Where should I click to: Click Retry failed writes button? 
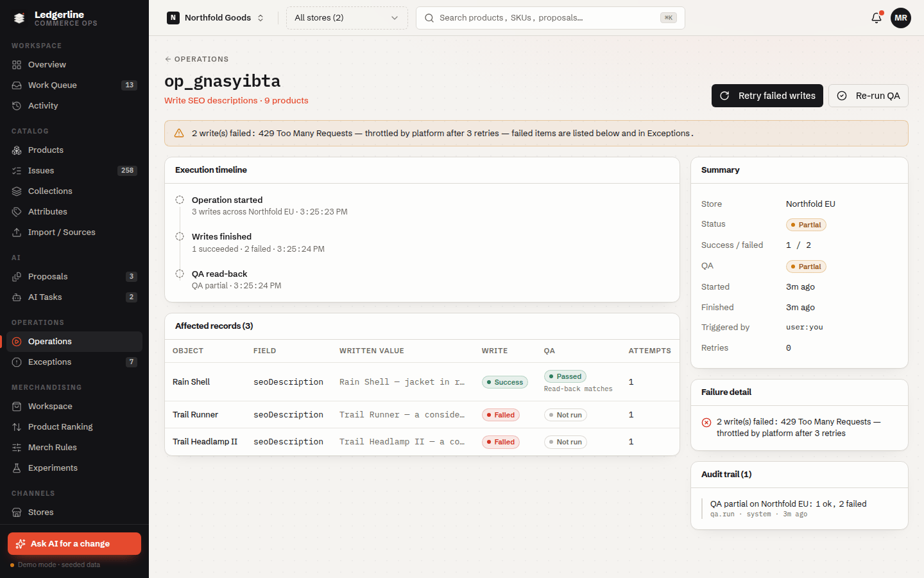pos(767,96)
